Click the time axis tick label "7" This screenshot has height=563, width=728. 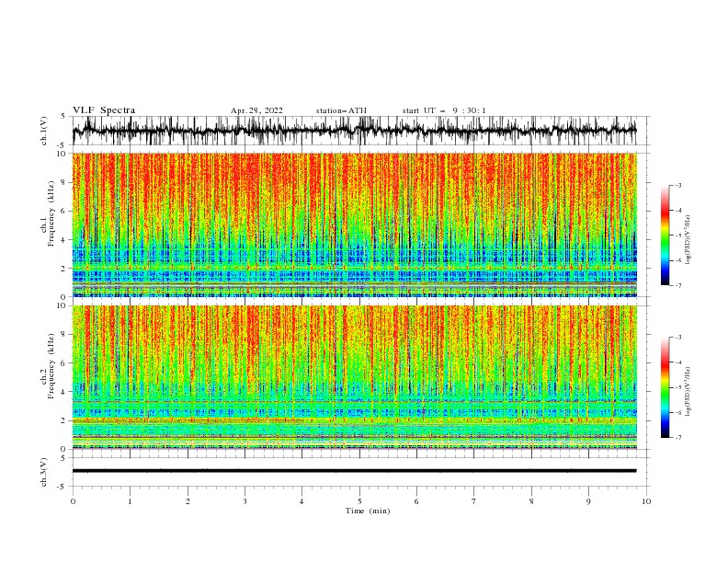(474, 501)
